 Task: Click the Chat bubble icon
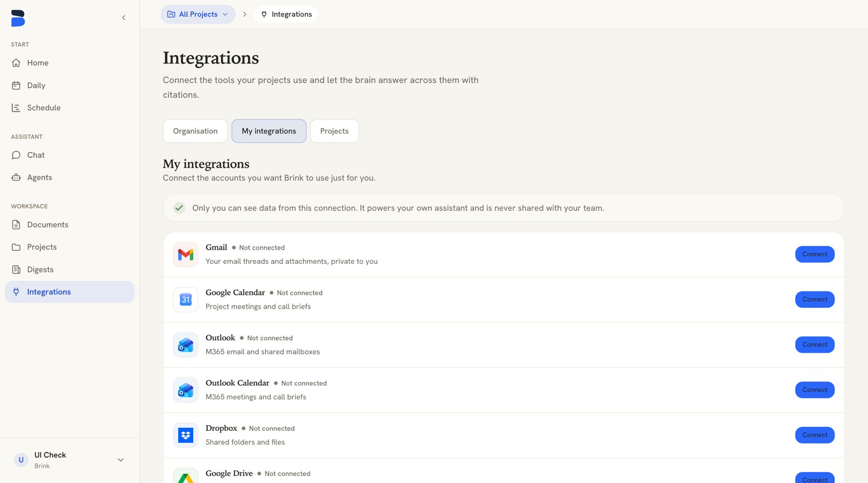coord(16,155)
